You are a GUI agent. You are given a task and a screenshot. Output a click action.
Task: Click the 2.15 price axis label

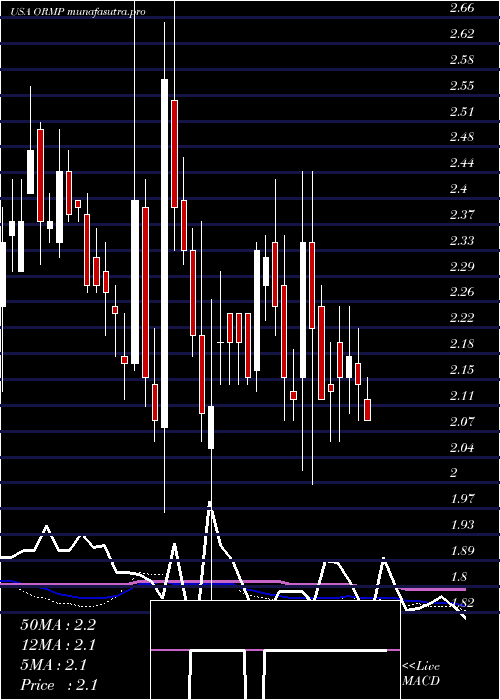(462, 370)
